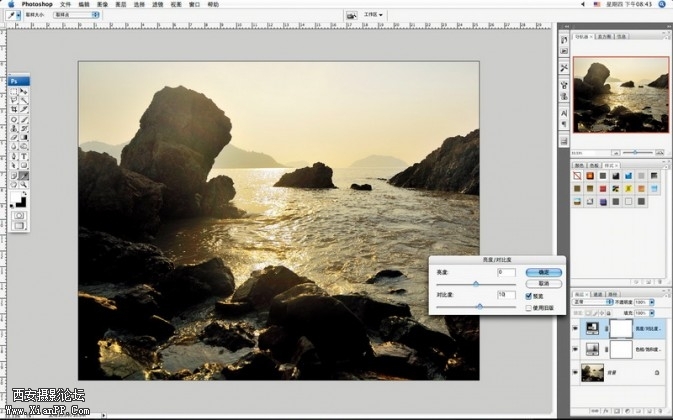The width and height of the screenshot is (673, 420).
Task: Click the Cancel (取消) button
Action: click(x=544, y=283)
